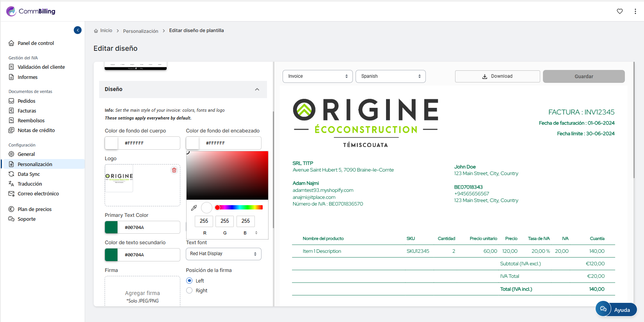
Task: Select Left signature position
Action: (189, 281)
